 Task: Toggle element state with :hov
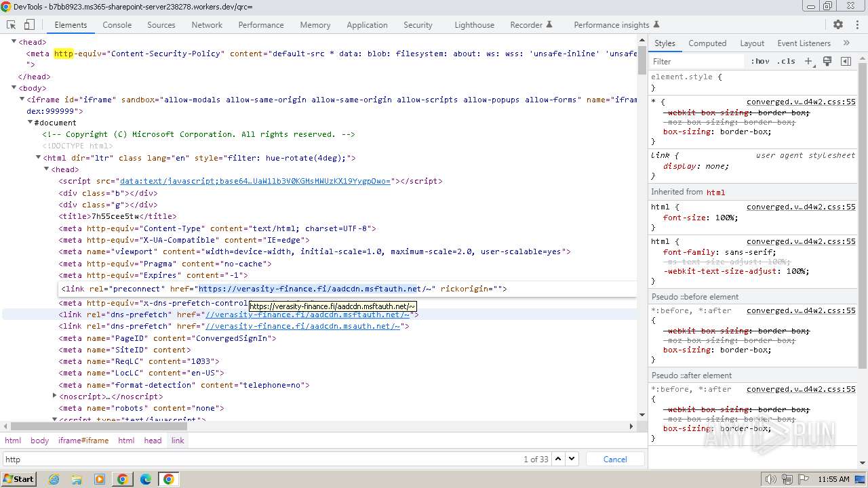click(x=760, y=61)
